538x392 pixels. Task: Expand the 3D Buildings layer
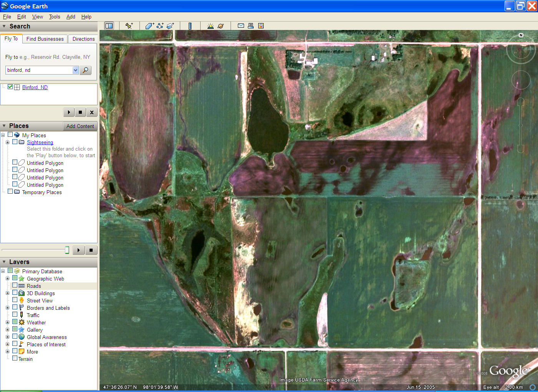pos(7,293)
